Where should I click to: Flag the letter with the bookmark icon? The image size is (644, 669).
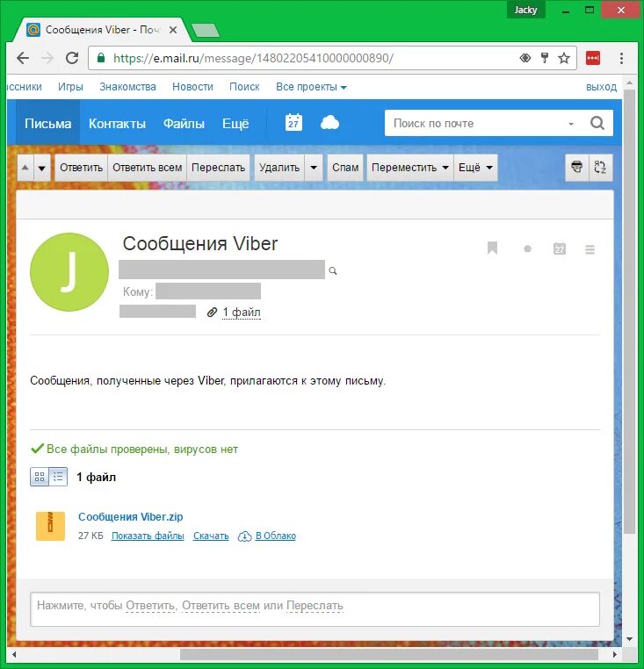click(x=492, y=248)
